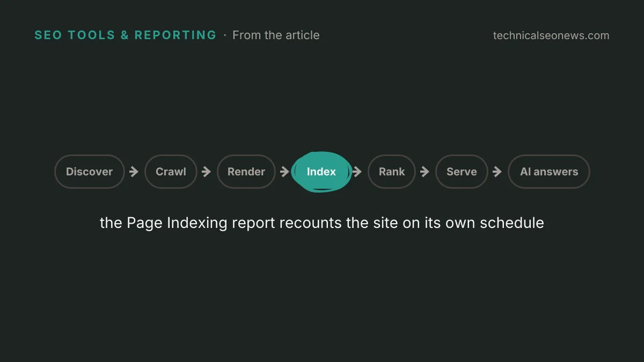Viewport: 644px width, 362px height.
Task: Click the 'From the article' label
Action: 276,35
